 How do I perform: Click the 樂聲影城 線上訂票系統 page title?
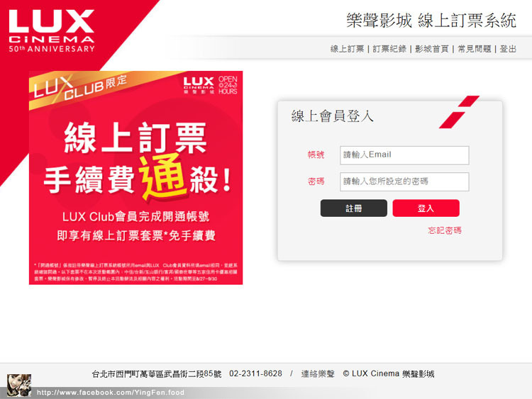pyautogui.click(x=431, y=21)
